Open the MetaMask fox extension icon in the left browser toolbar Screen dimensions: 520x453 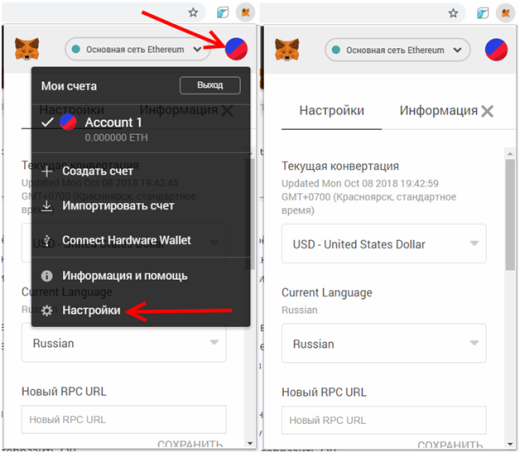coord(246,12)
